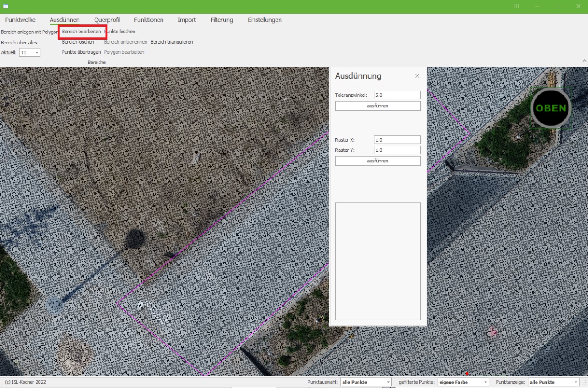Click Bereich bearbeiten in the ribbon
Image resolution: width=588 pixels, height=388 pixels.
[81, 32]
